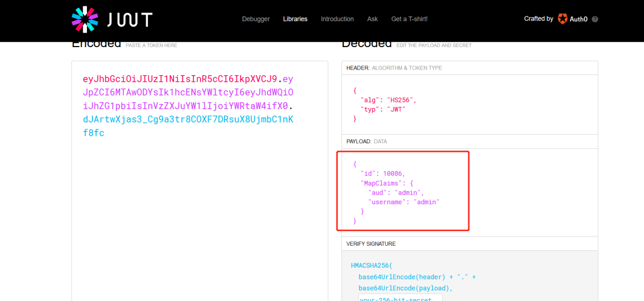Click the blue signature line starting dJArtwXjas3
Screen dimensions: 644x301
188,119
